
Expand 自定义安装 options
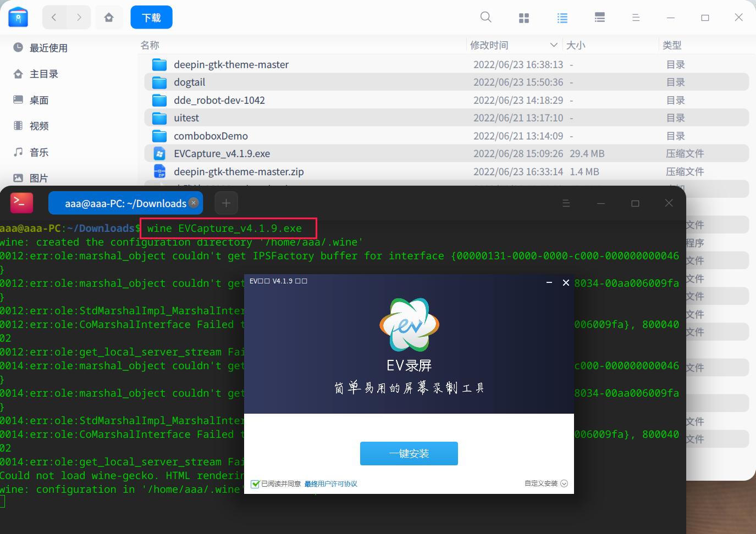point(546,483)
